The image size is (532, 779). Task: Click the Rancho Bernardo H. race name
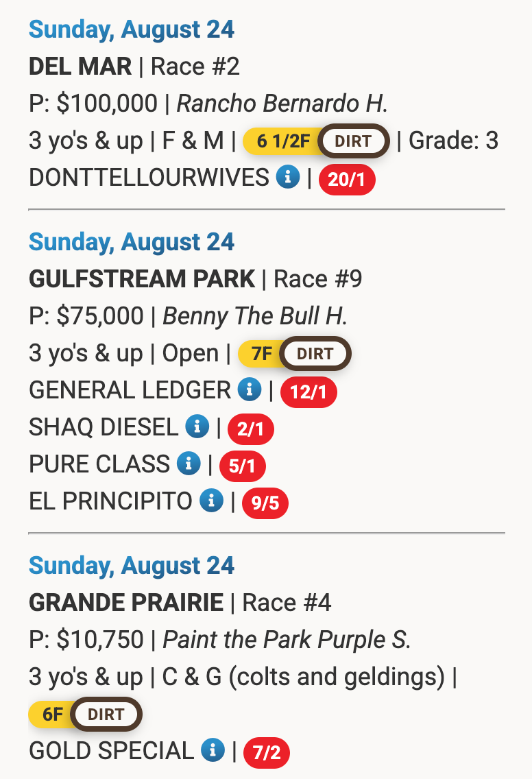282,104
